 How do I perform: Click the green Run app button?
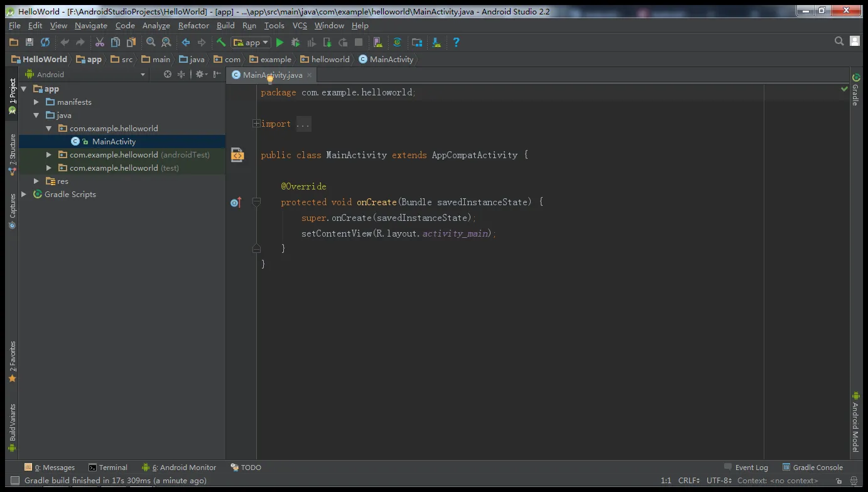(x=280, y=43)
